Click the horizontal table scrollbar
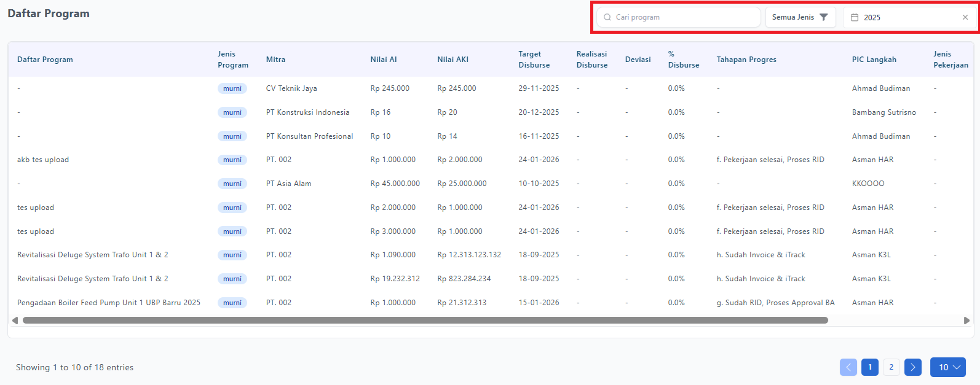Viewport: 980px width, 385px height. click(424, 321)
